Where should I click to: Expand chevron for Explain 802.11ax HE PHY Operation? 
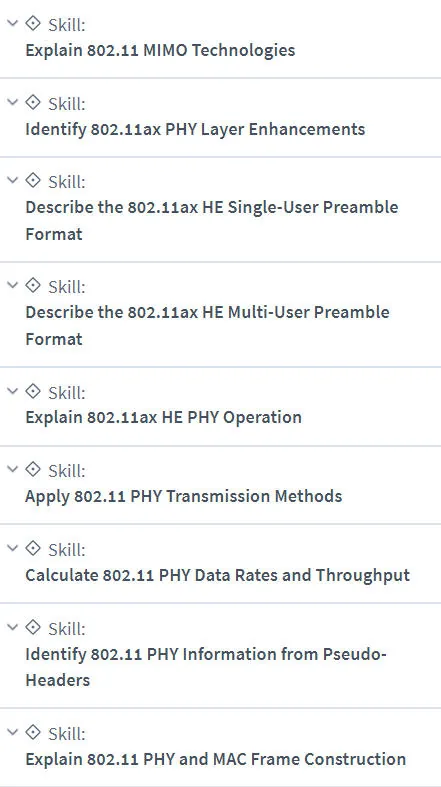click(13, 390)
